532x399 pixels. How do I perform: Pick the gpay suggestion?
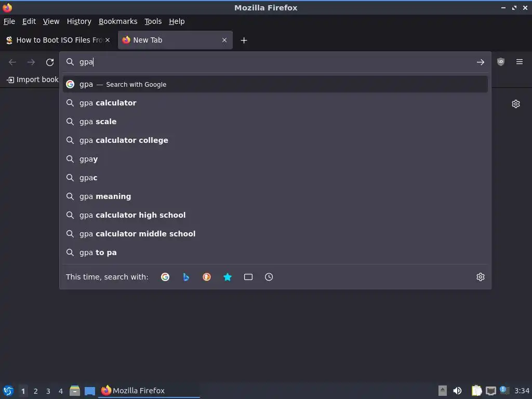coord(275,159)
